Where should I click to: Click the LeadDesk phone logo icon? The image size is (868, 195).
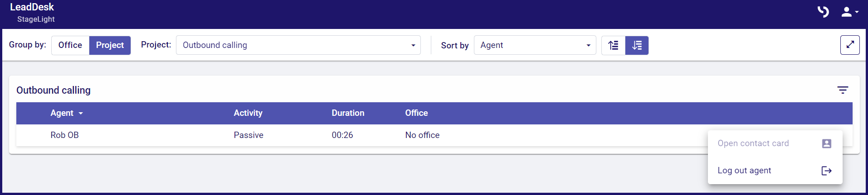(x=823, y=12)
